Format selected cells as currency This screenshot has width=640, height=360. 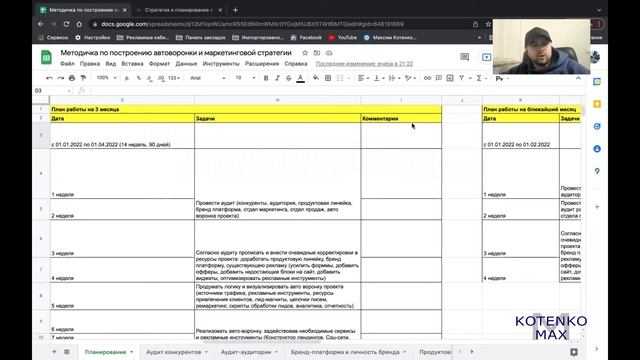(127, 78)
